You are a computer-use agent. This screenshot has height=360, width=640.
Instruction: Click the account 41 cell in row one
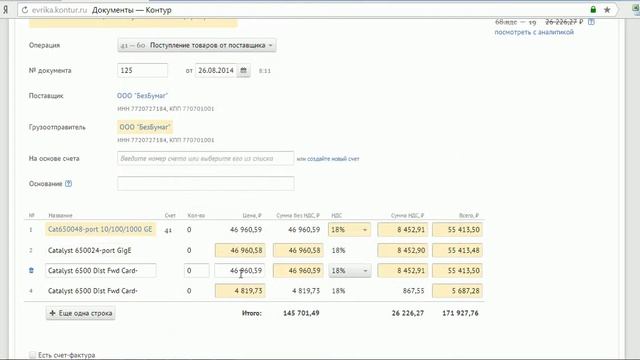168,230
